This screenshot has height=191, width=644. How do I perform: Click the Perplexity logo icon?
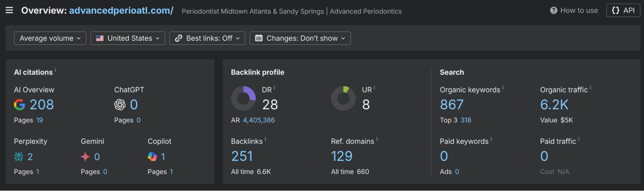tap(19, 157)
